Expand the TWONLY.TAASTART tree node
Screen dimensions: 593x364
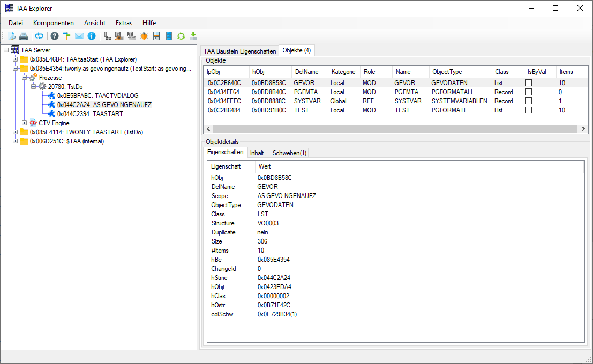point(16,132)
